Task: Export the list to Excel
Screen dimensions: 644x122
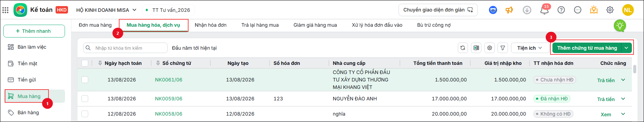Action: 476,48
